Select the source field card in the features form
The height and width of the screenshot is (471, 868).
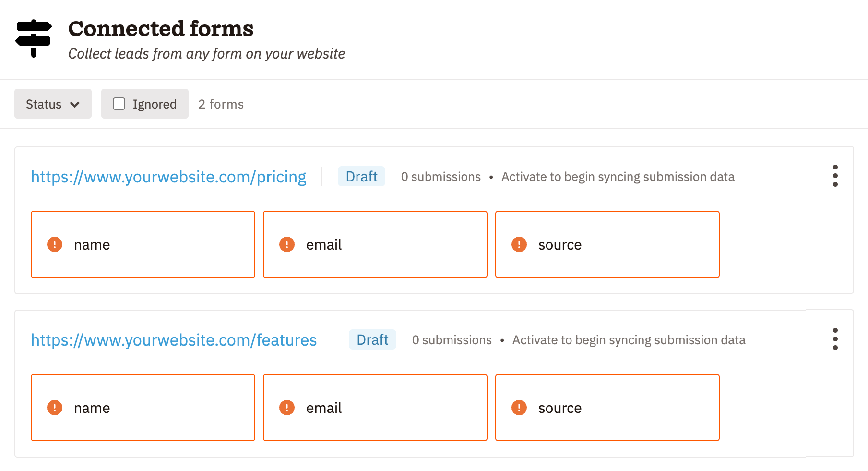(607, 408)
